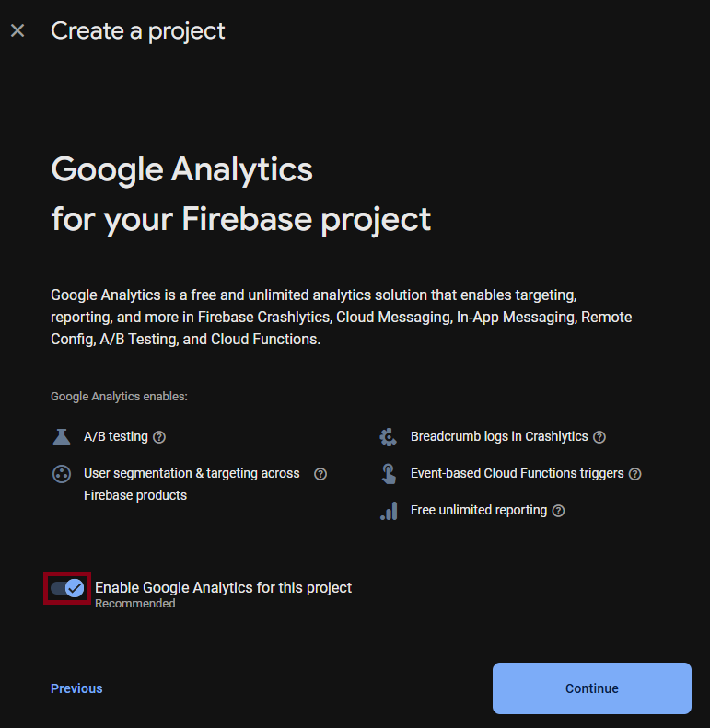
Task: Click the Event-based Cloud Functions triggers text
Action: pyautogui.click(x=517, y=473)
